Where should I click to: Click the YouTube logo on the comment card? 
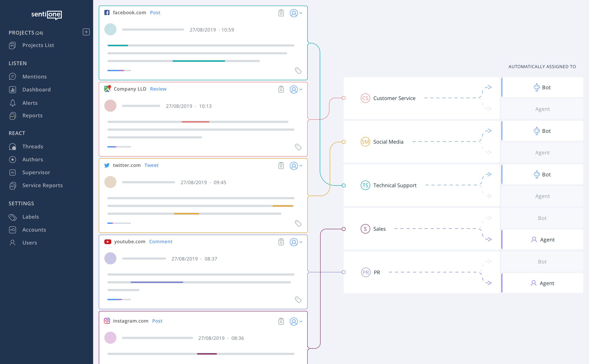(x=108, y=242)
